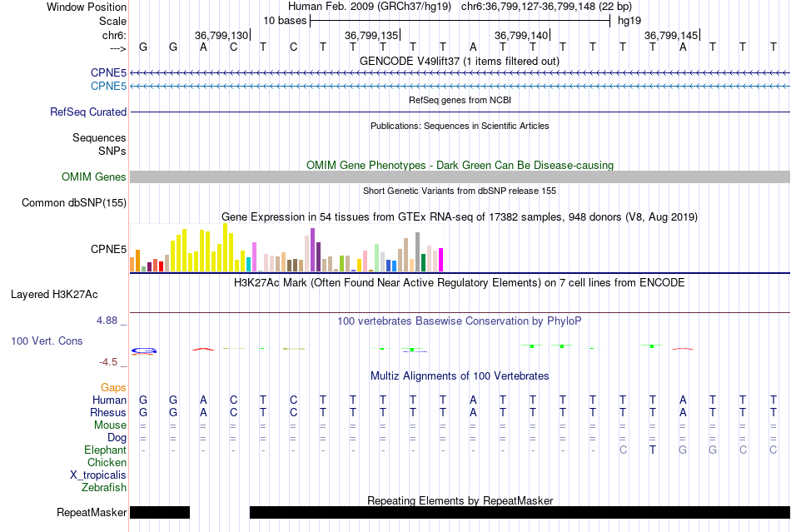Open the GTEx Gene Expression track title

point(460,216)
